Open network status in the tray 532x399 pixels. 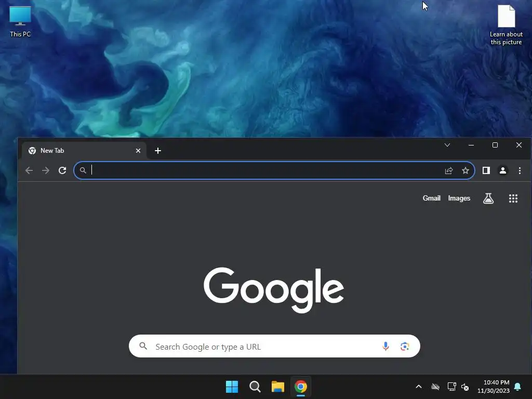click(451, 387)
